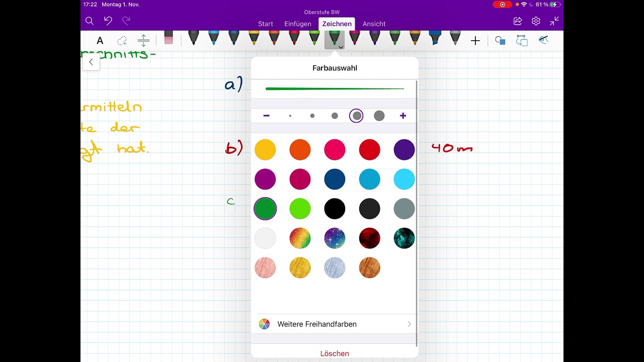Decrease pen thickness with minus
Viewport: 644px width, 362px height.
(266, 116)
